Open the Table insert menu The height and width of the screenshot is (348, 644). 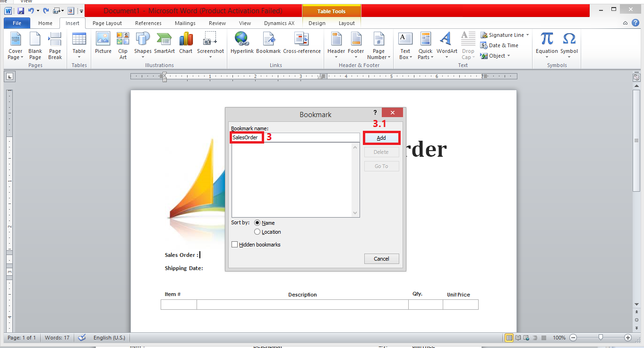click(79, 46)
